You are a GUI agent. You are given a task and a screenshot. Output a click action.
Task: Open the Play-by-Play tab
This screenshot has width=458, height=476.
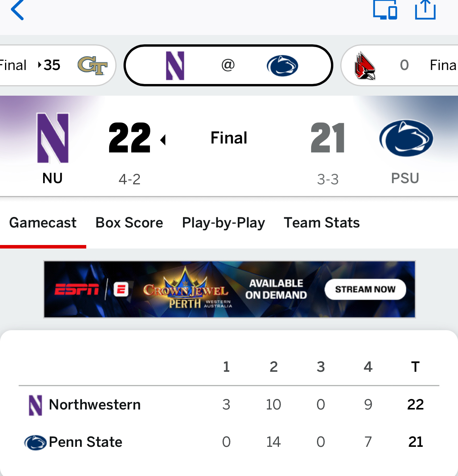(x=223, y=223)
